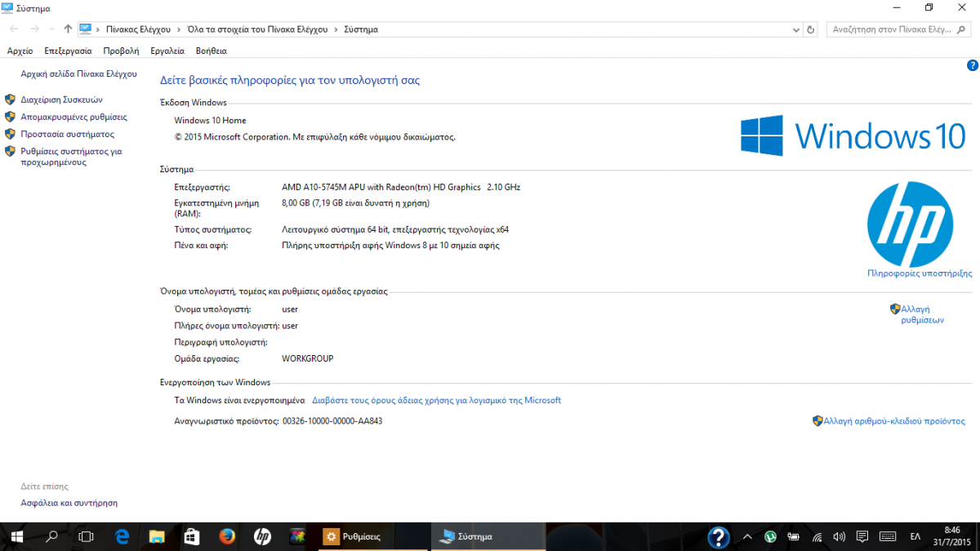
Task: Open Ρυθμίσεις συστήματος για προχωρημένους
Action: click(71, 157)
